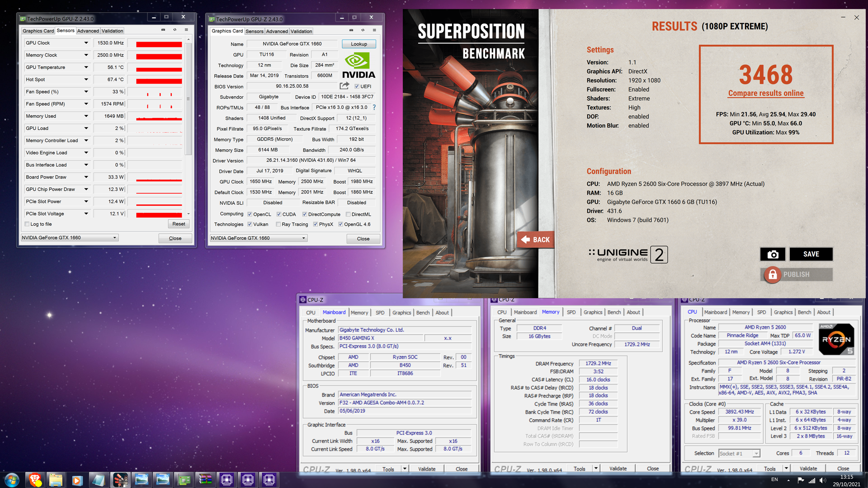Screen dimensions: 868x488
Task: Open the Windows Start orb
Action: click(x=12, y=480)
